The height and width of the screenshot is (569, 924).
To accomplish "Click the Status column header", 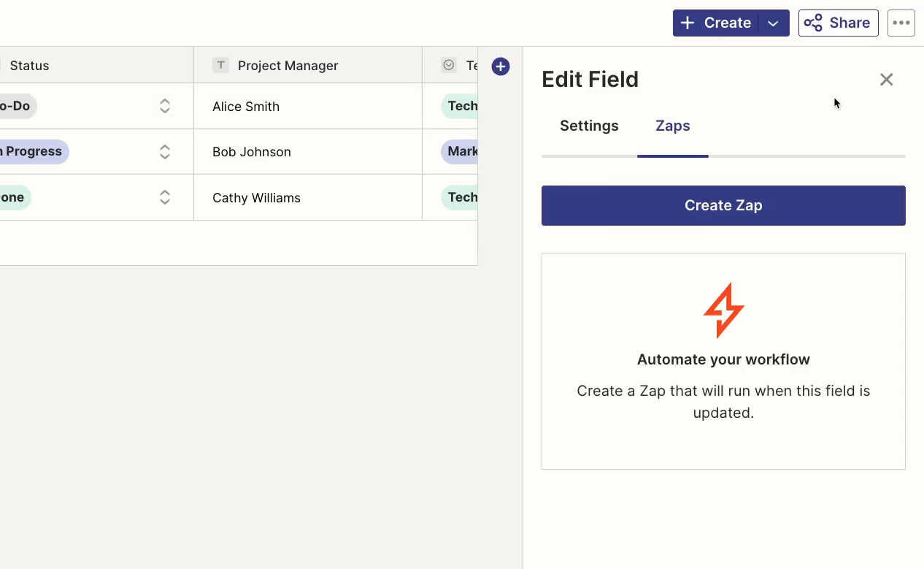I will [96, 65].
